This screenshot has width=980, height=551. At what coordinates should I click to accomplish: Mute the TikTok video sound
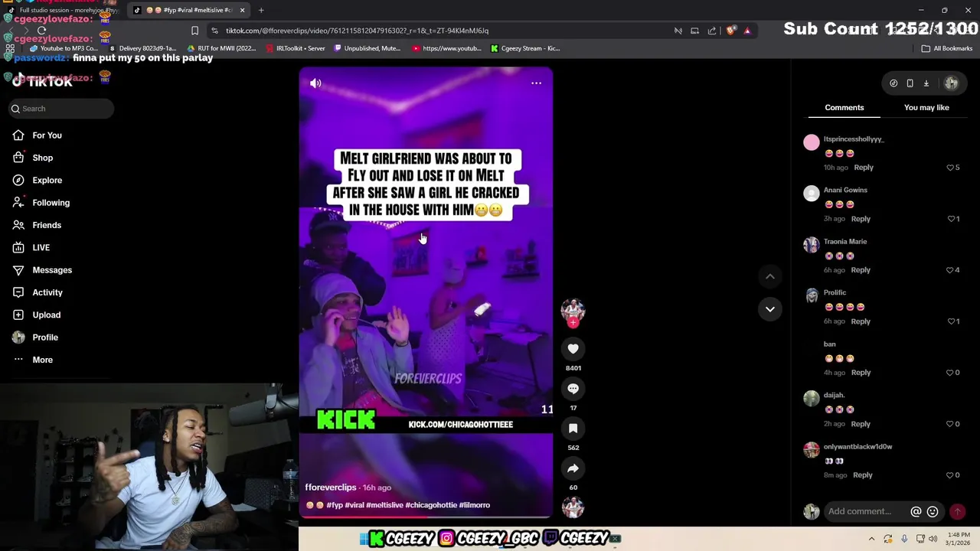[x=315, y=83]
